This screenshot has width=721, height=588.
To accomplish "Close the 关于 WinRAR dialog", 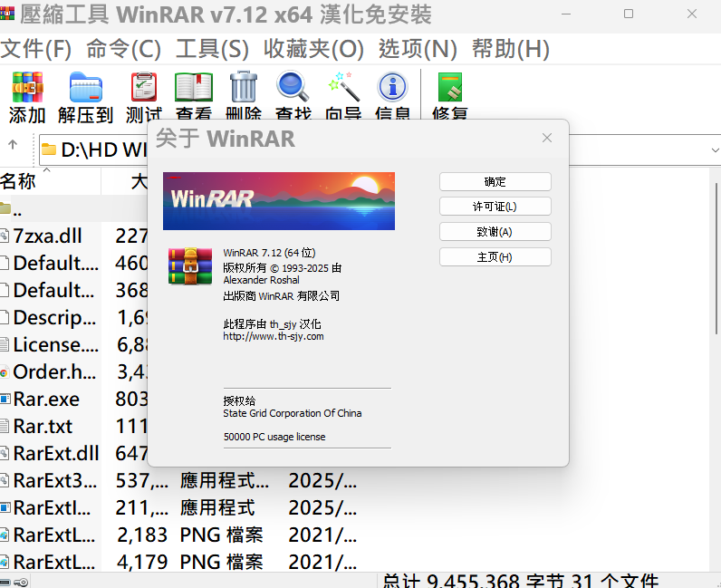I will 547,138.
